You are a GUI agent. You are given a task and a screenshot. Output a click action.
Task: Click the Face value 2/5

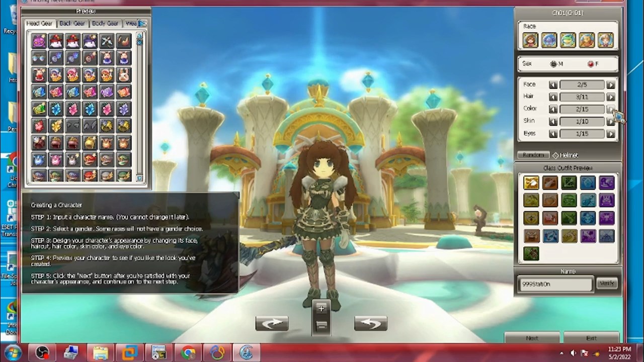click(582, 85)
